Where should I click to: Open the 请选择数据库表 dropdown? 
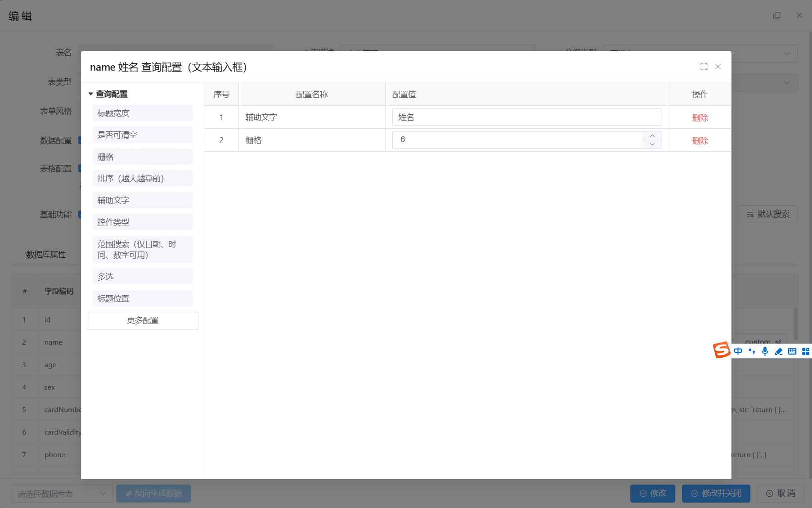(62, 494)
